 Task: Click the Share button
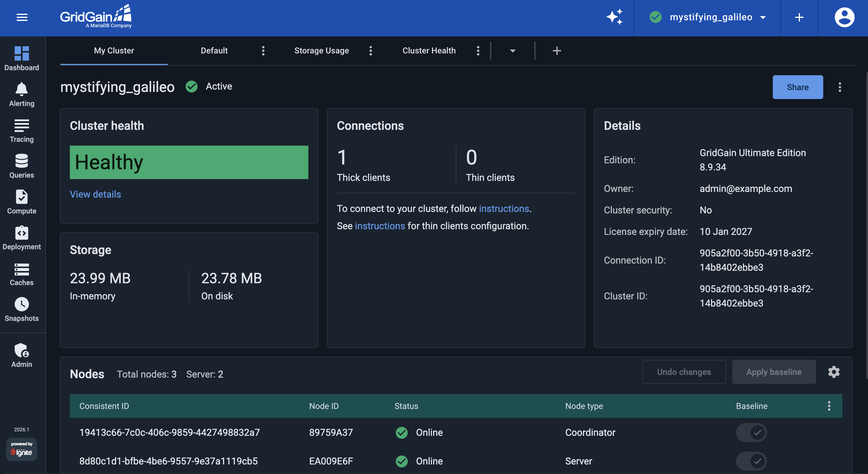[x=797, y=87]
